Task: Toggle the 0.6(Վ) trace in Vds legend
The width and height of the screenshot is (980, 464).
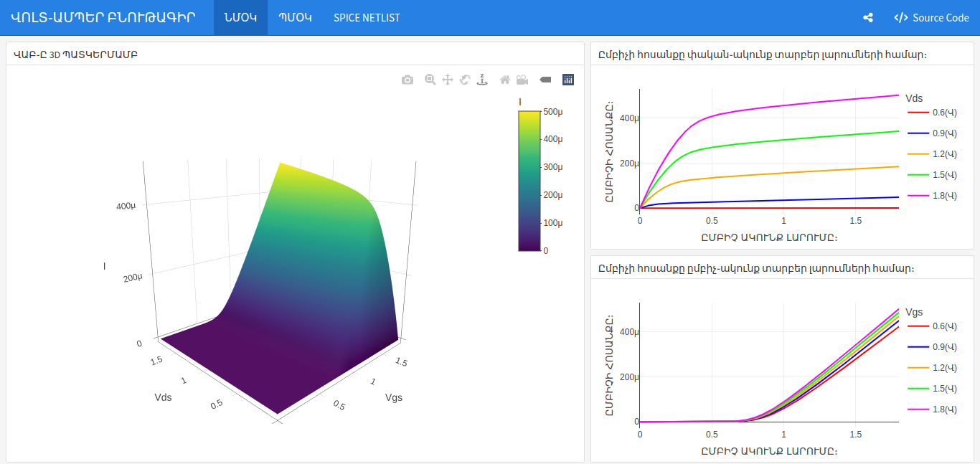Action: 932,113
